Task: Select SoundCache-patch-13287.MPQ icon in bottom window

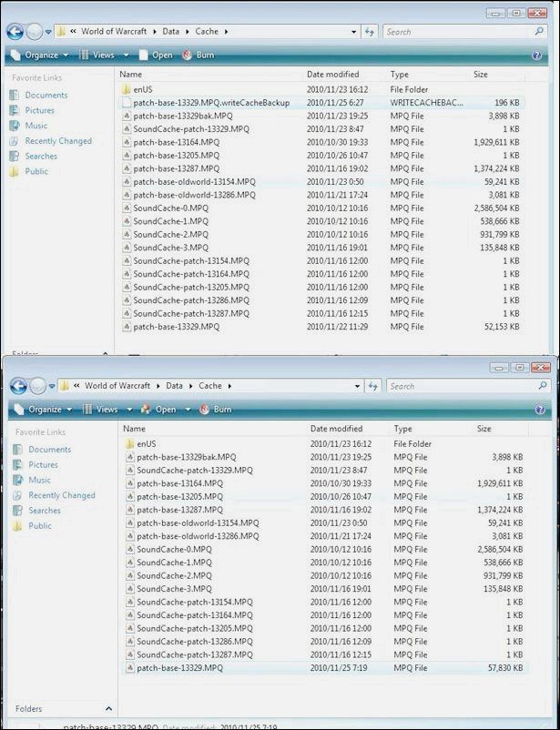Action: 129,654
